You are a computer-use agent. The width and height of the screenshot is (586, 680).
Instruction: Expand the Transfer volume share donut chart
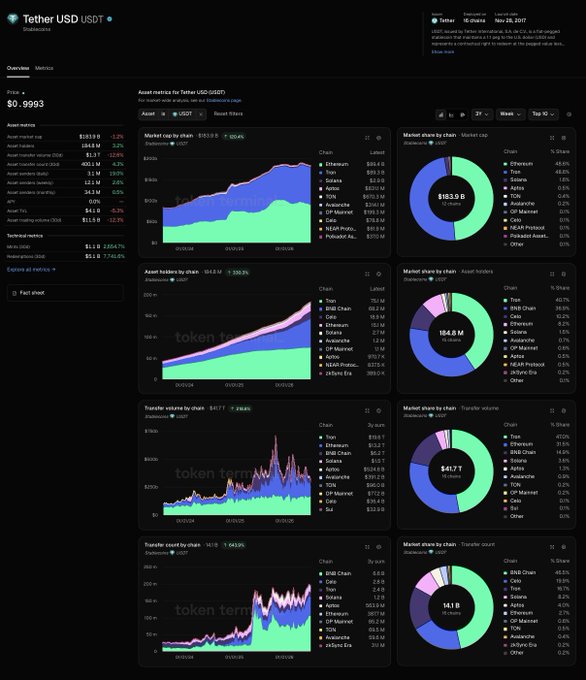coord(552,411)
